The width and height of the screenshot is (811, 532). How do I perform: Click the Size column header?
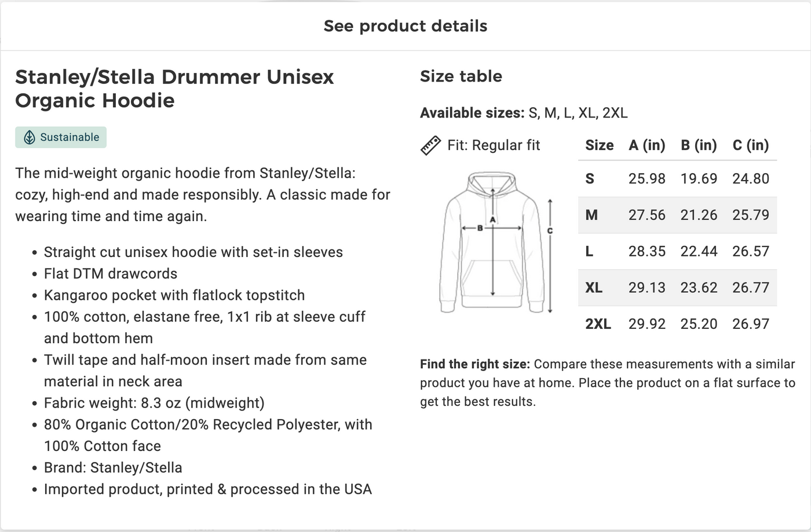pyautogui.click(x=599, y=145)
